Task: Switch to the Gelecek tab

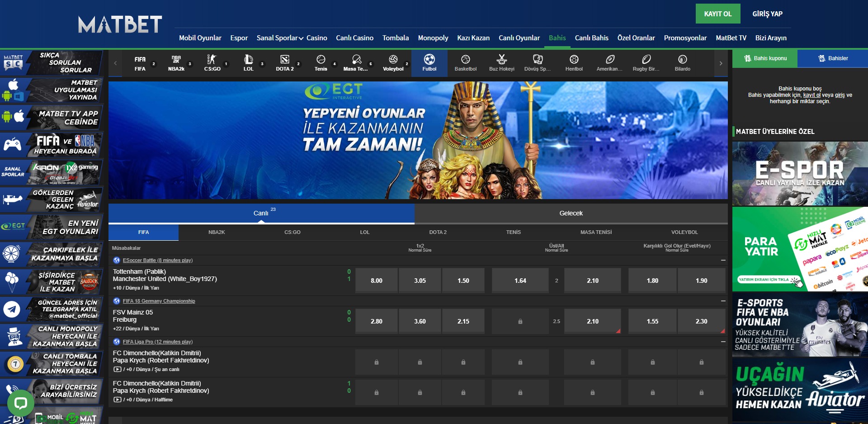Action: [x=571, y=213]
